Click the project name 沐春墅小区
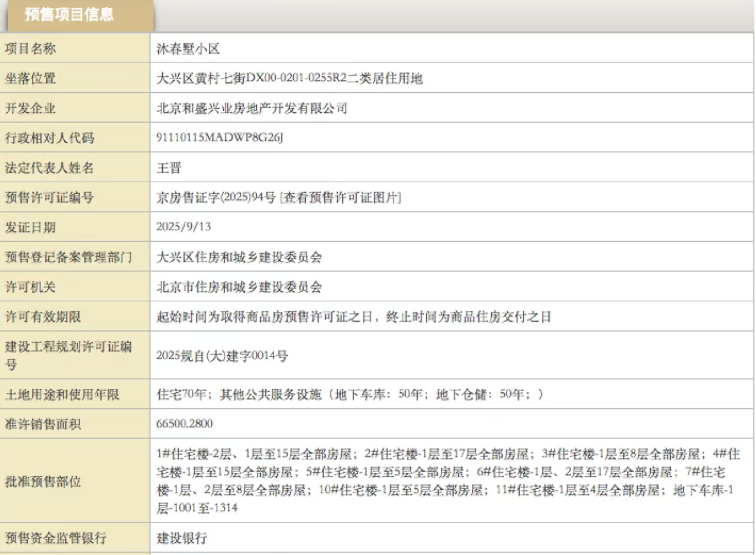The width and height of the screenshot is (756, 555). coord(188,49)
